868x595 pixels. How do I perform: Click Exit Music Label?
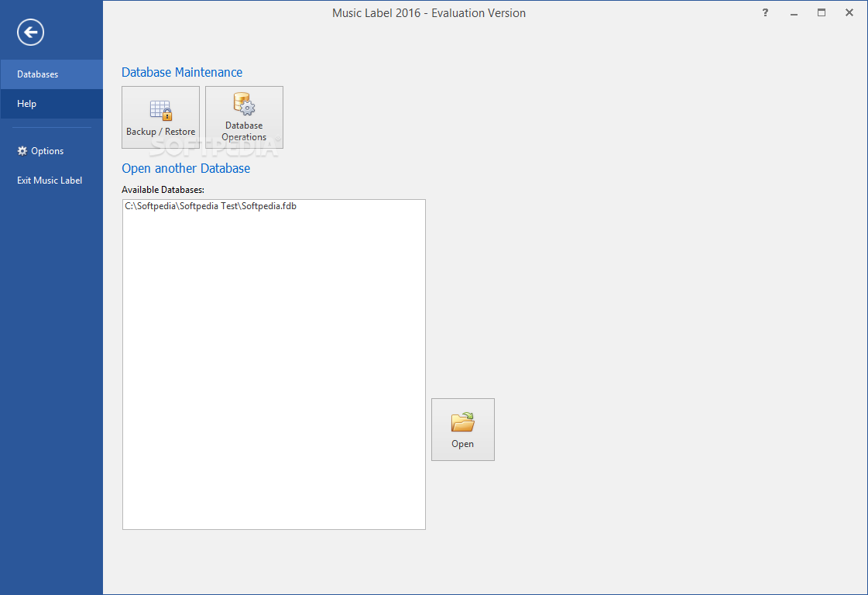[x=50, y=180]
